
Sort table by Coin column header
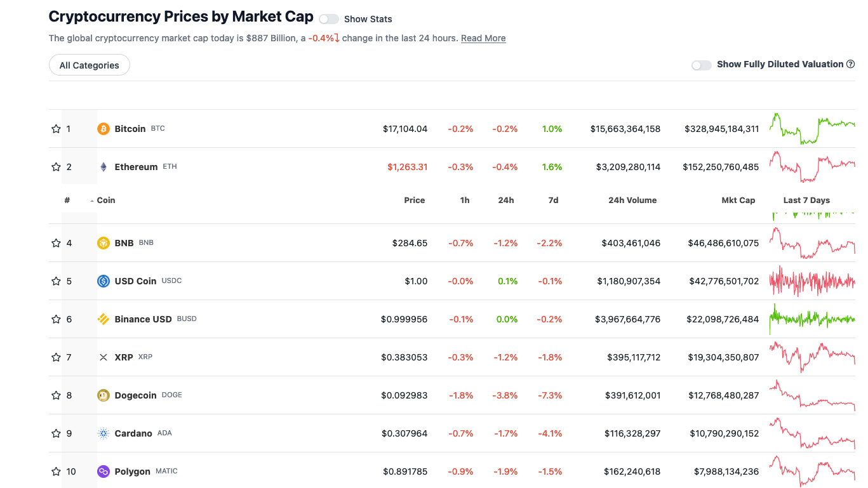[106, 201]
